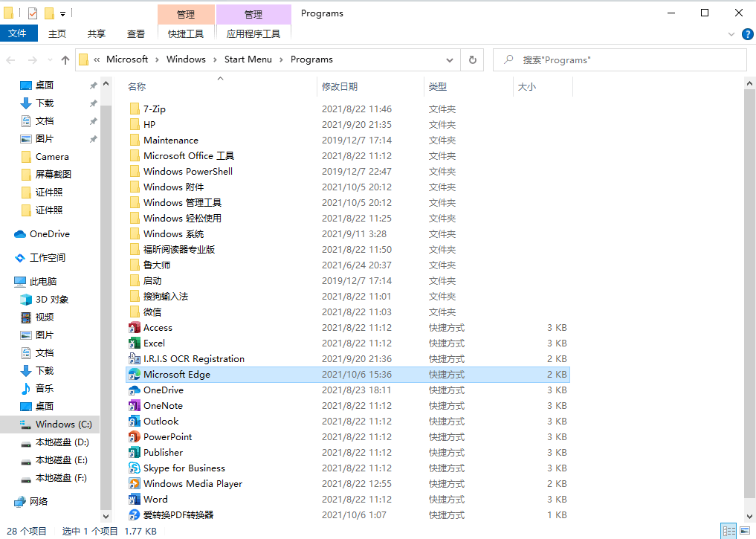Click the I.R.I.S OCR Registration icon
This screenshot has height=539, width=756.
point(135,358)
